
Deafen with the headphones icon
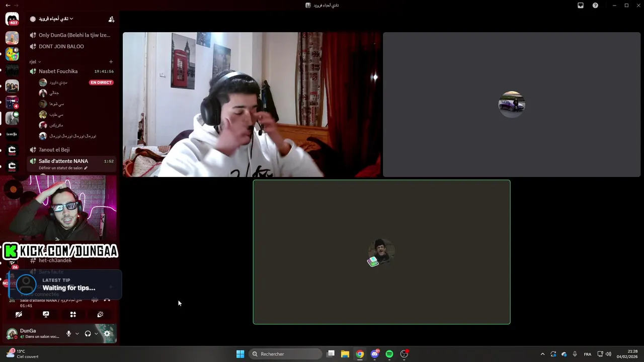click(88, 333)
